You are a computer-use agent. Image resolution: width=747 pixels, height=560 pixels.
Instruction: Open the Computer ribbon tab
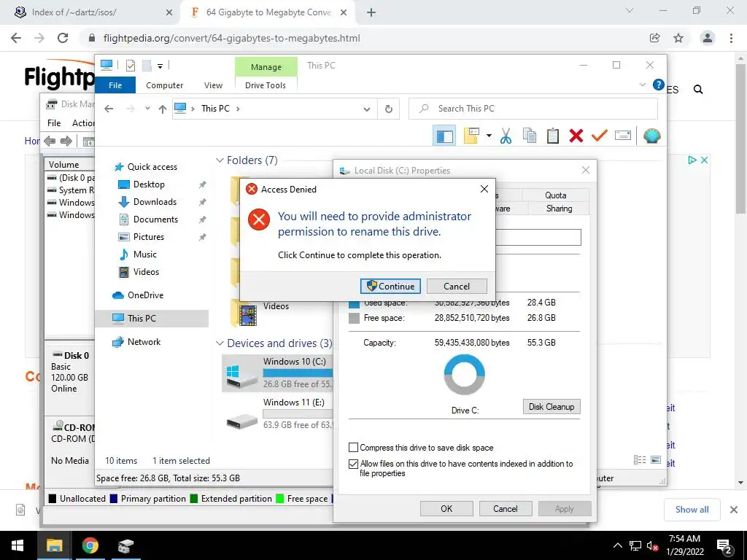pos(164,85)
